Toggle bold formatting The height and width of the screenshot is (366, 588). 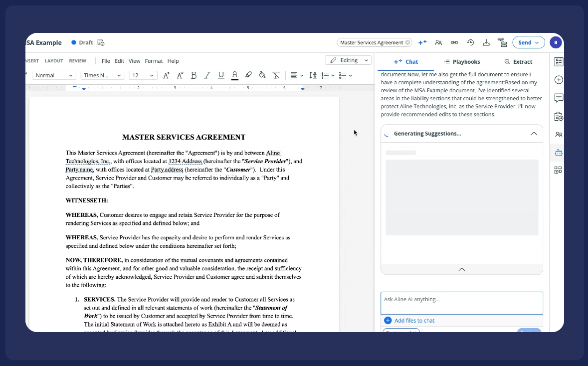(194, 75)
